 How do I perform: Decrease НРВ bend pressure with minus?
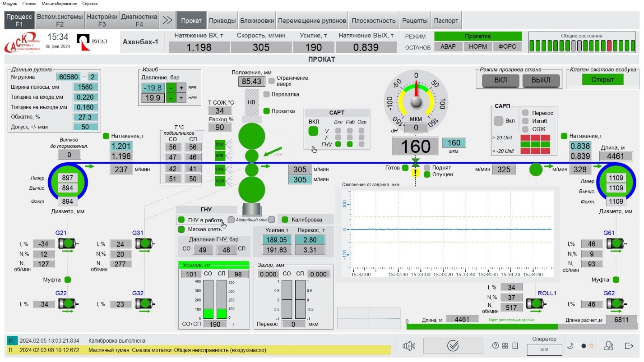pos(171,98)
